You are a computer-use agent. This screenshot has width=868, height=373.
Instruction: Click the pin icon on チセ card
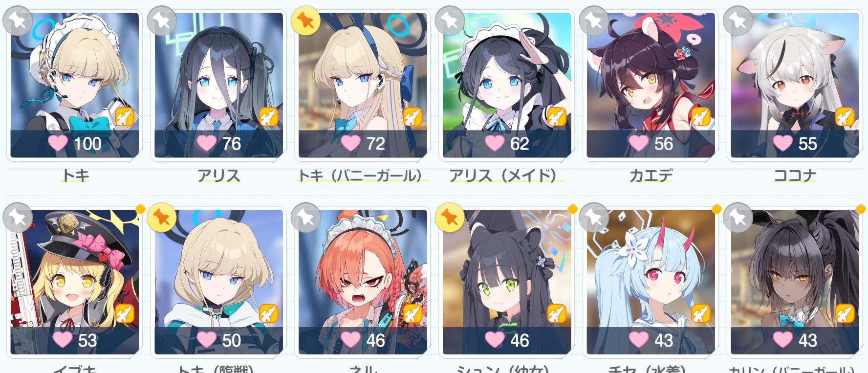pos(594,217)
